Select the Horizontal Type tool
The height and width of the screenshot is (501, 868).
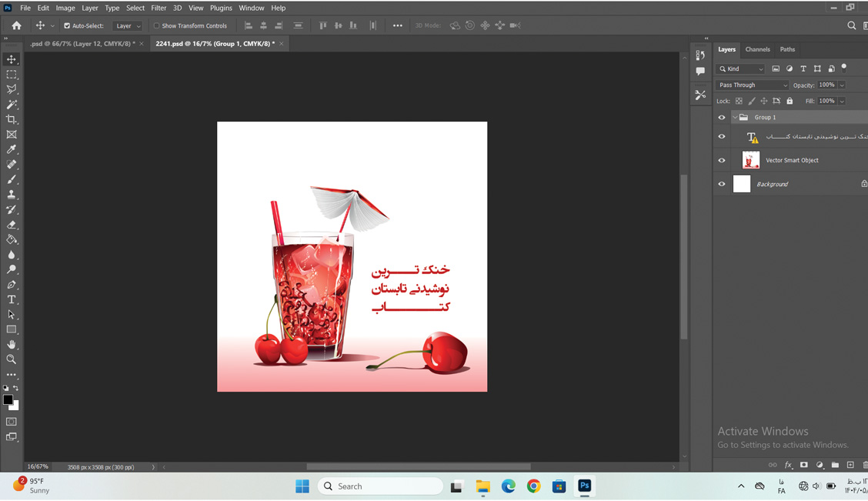tap(11, 299)
